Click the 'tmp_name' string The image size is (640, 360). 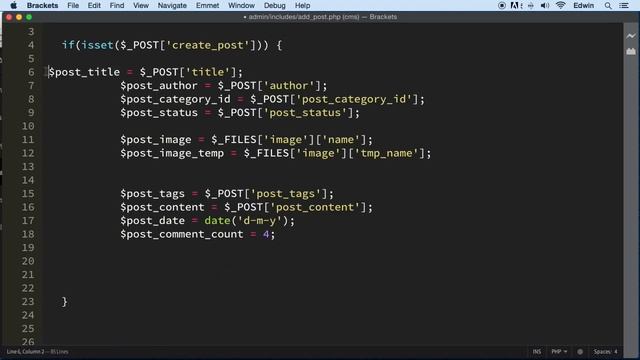pyautogui.click(x=387, y=153)
